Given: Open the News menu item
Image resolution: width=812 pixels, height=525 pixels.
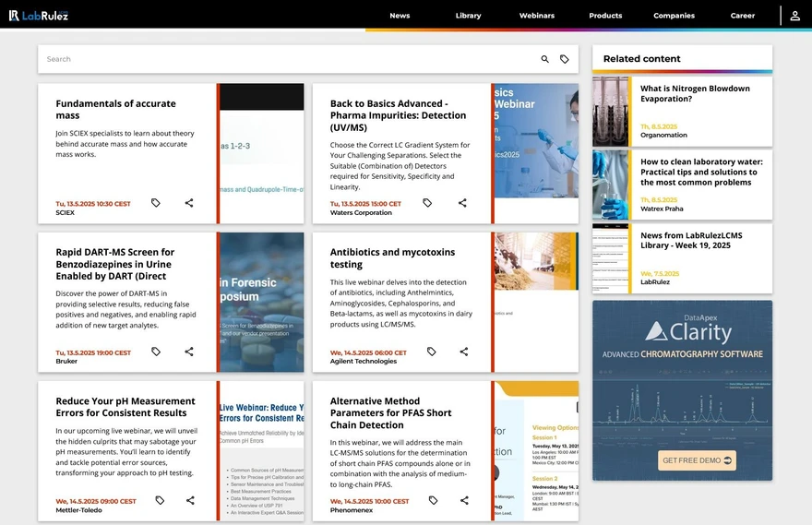Looking at the screenshot, I should (x=400, y=16).
